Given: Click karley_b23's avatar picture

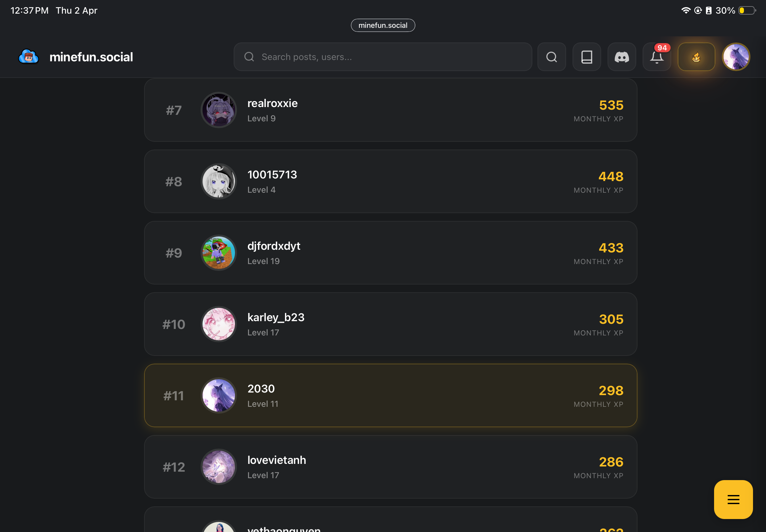Looking at the screenshot, I should (219, 324).
